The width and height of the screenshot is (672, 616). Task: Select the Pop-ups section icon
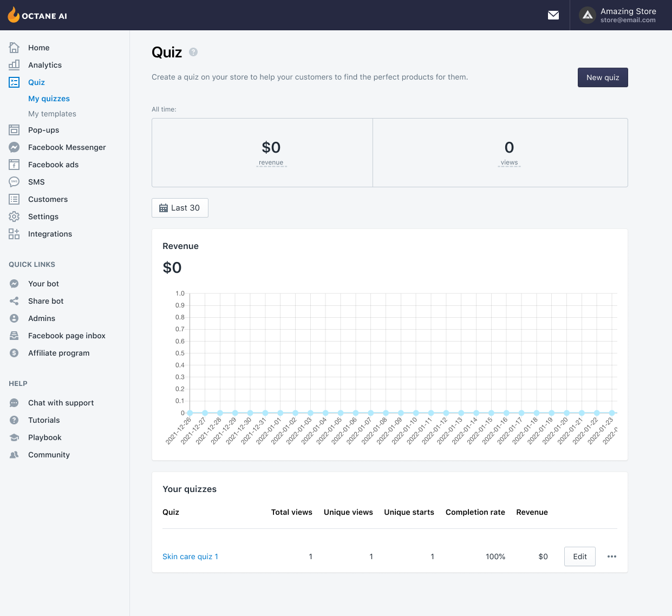click(14, 130)
